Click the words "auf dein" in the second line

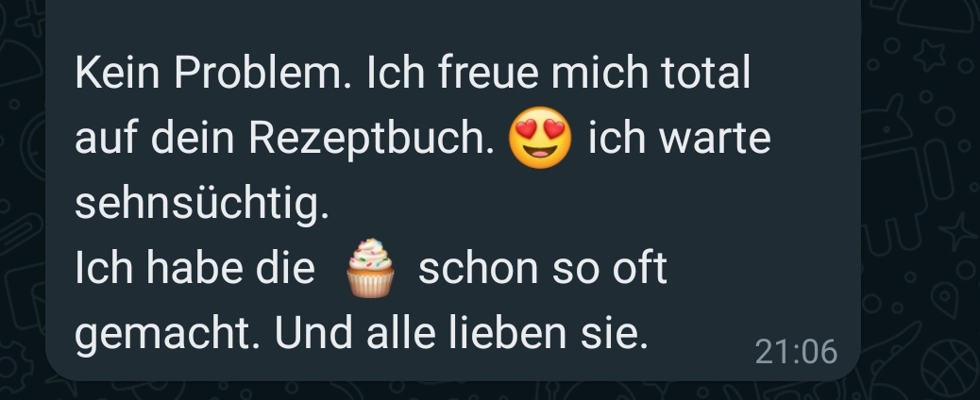(155, 138)
